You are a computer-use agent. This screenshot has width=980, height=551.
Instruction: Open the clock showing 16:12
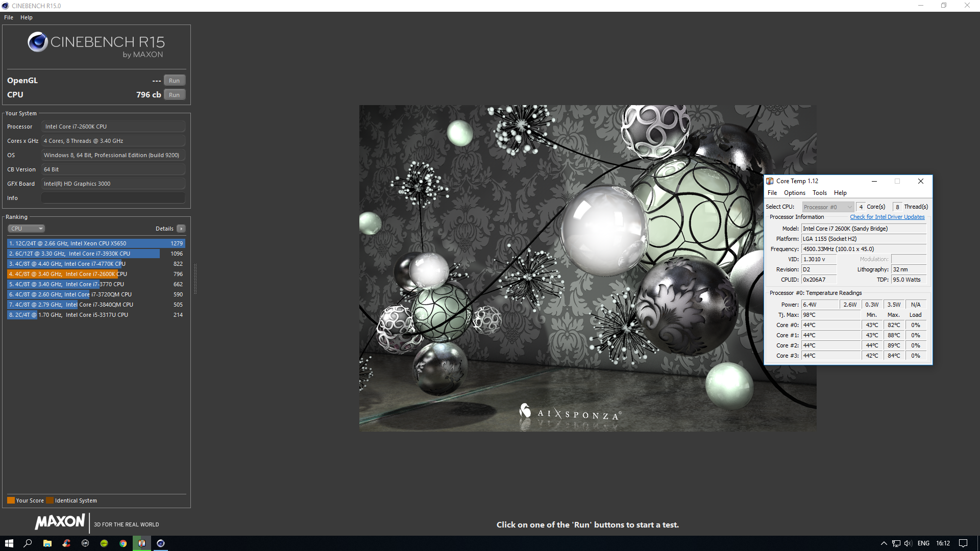[943, 543]
